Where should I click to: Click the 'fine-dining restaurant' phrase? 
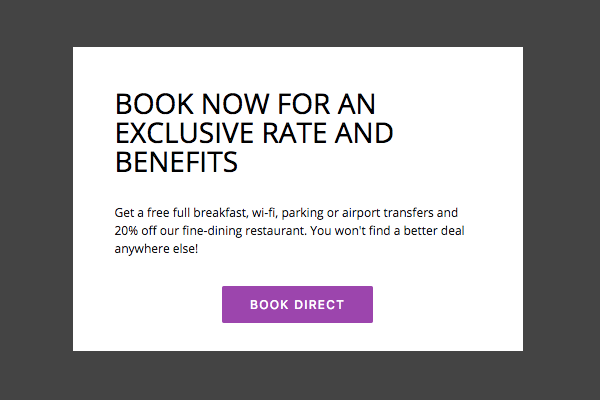[244, 231]
